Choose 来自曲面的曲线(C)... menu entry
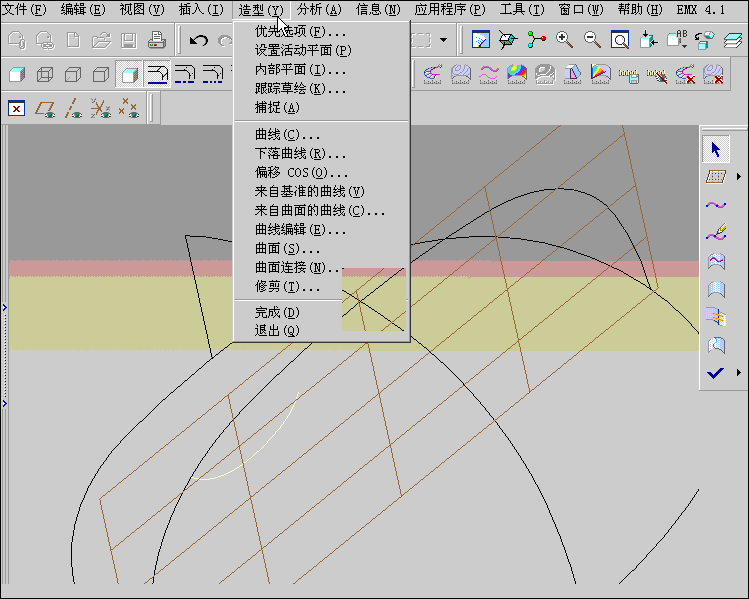 click(321, 211)
